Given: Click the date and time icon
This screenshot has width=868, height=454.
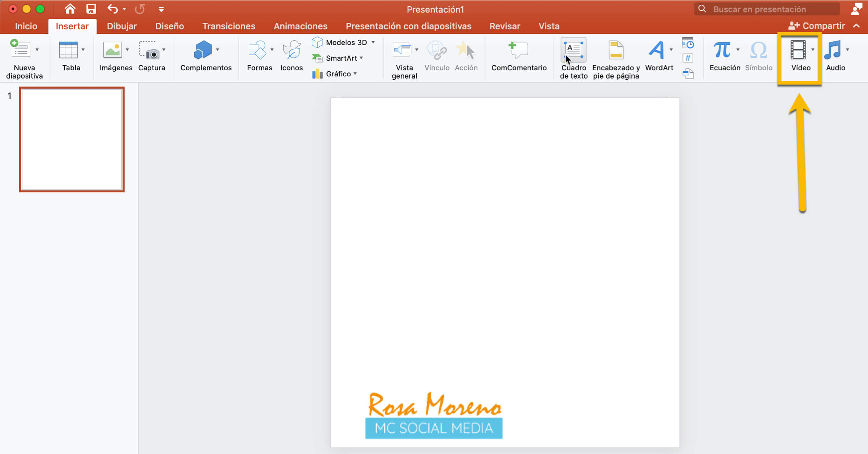Looking at the screenshot, I should coord(688,43).
